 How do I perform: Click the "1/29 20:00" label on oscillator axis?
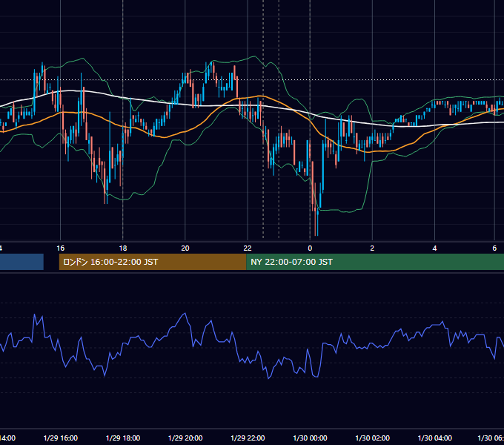(185, 438)
